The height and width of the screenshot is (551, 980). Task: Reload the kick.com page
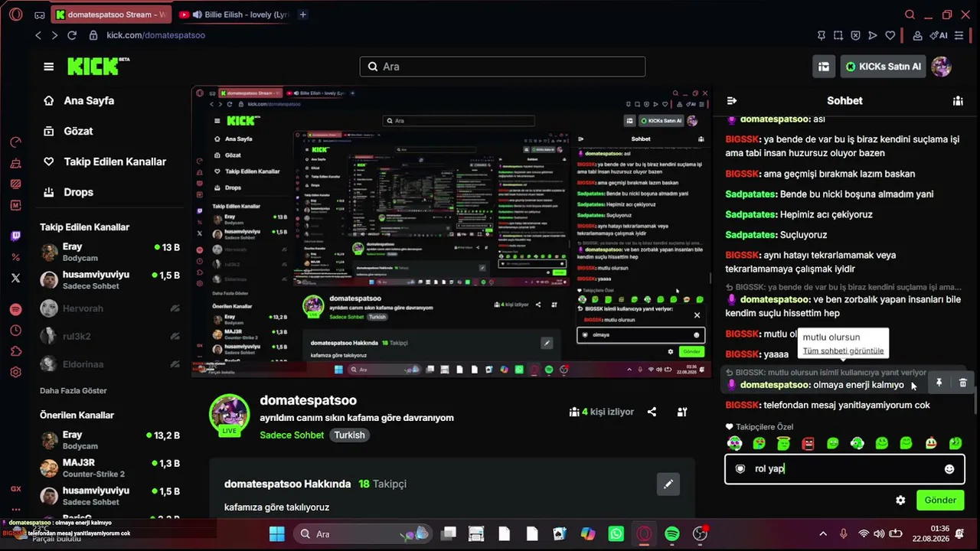pyautogui.click(x=72, y=35)
